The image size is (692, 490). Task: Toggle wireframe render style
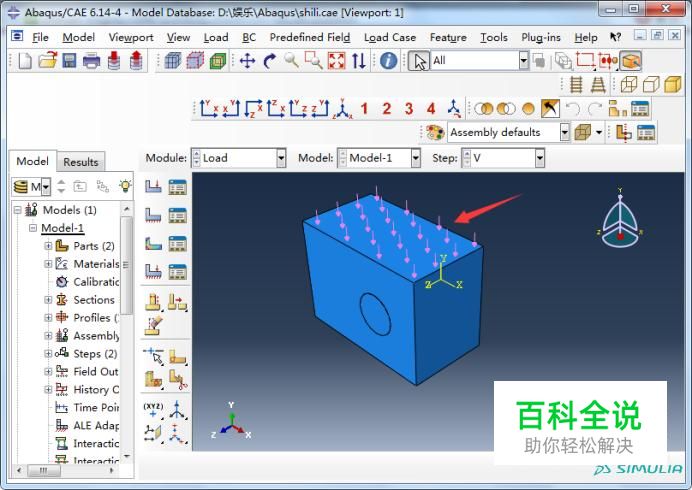tap(629, 84)
